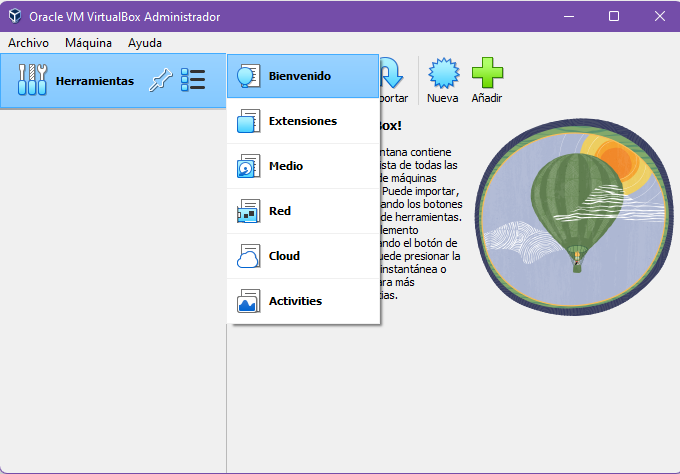
Task: Click the Herramientas label text
Action: coord(95,81)
